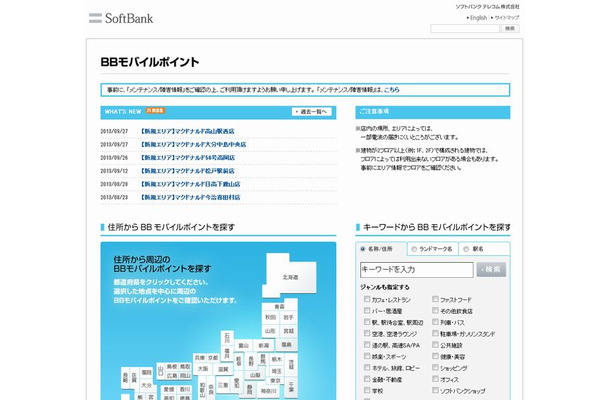
Task: Open the マクドナルド今治喜田村店 news link
Action: click(x=190, y=197)
